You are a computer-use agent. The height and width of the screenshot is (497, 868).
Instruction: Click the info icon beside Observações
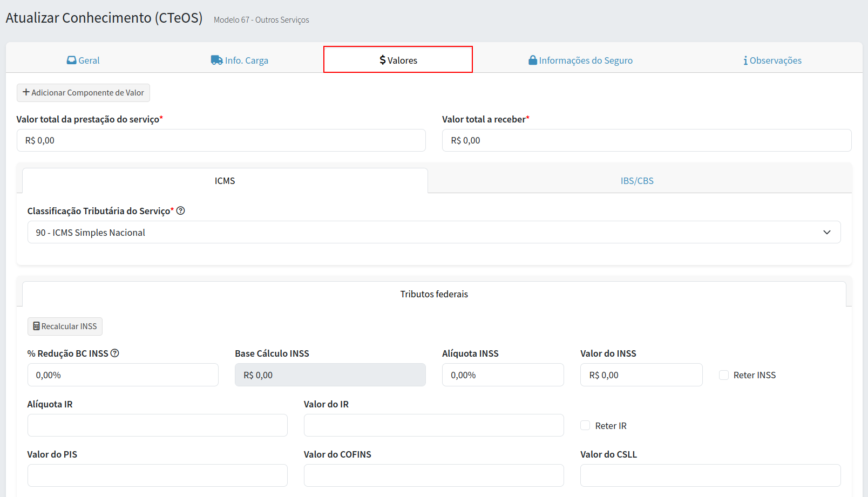click(745, 60)
